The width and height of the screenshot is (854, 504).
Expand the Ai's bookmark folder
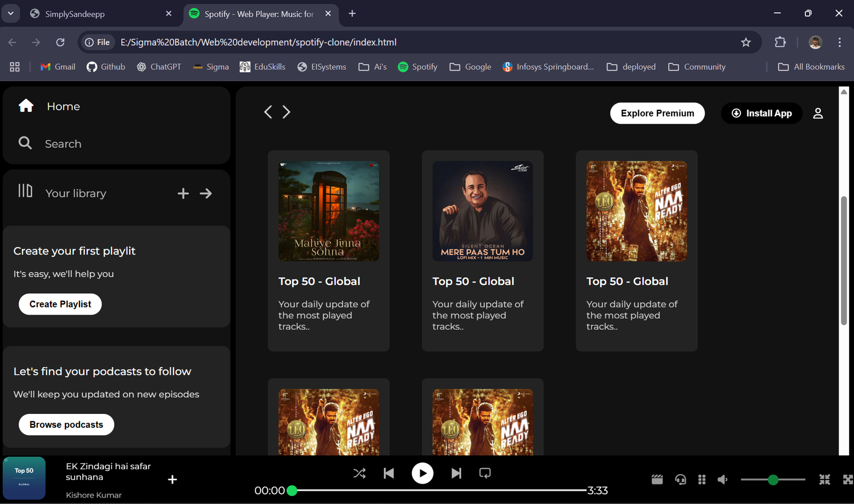tap(372, 67)
